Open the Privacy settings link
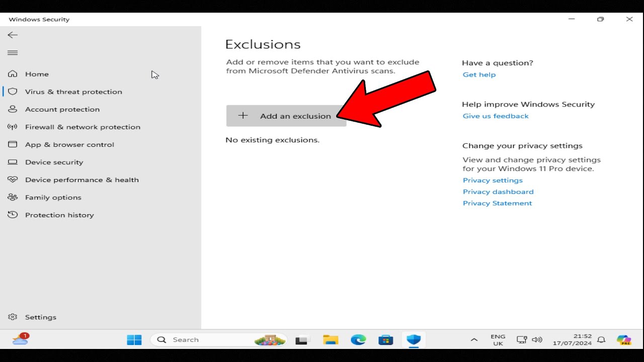This screenshot has width=644, height=362. (493, 180)
